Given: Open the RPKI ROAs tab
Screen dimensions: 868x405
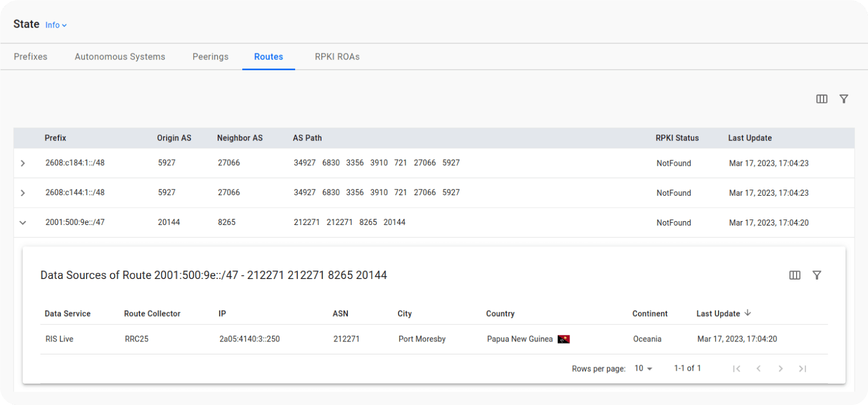Looking at the screenshot, I should (x=337, y=57).
